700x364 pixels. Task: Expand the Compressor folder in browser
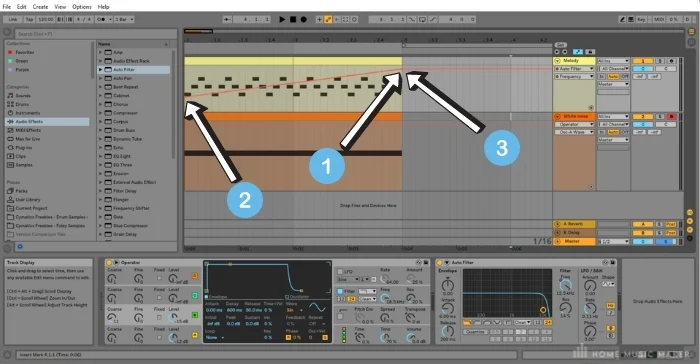point(100,113)
